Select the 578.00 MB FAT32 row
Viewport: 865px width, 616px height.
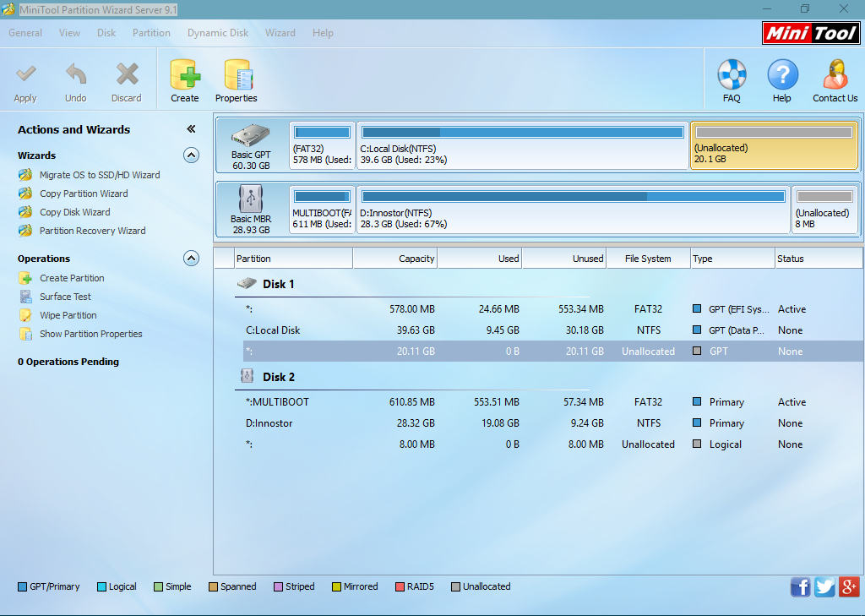tap(552, 309)
